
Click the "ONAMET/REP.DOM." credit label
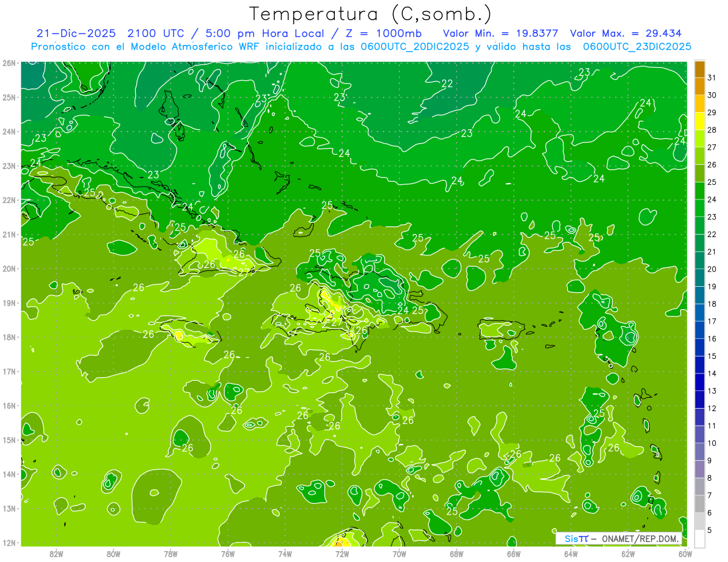[641, 538]
